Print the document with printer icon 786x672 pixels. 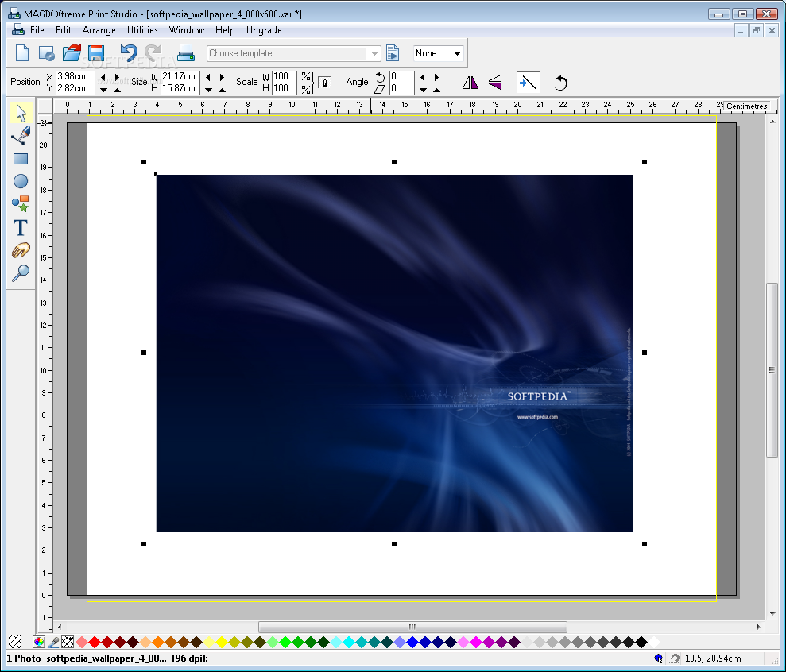coord(186,52)
